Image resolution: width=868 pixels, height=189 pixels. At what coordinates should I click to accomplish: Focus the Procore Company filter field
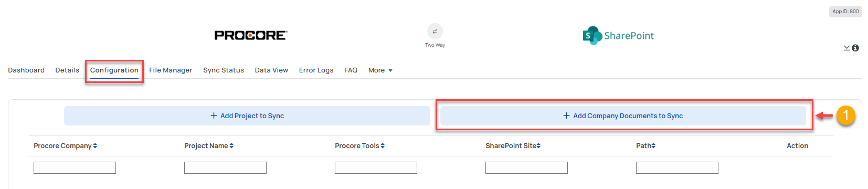tap(75, 168)
